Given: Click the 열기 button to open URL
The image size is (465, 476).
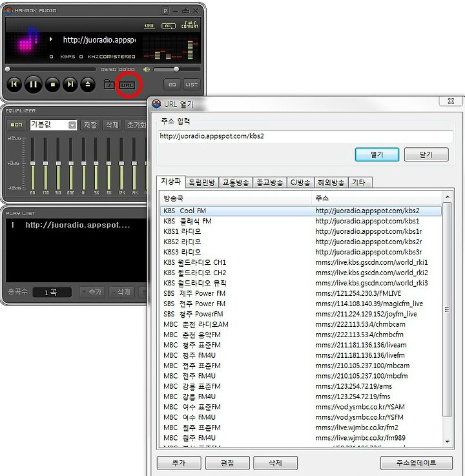Looking at the screenshot, I should [x=377, y=154].
